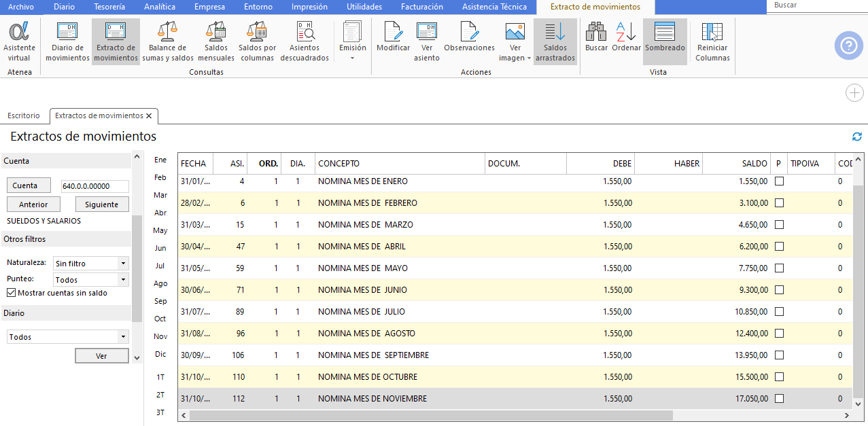Click the refresh icon beside title
The height and width of the screenshot is (426, 868).
[x=856, y=137]
